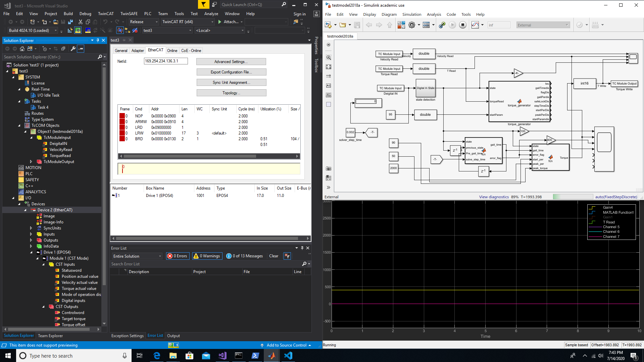Image resolution: width=644 pixels, height=362 pixels.
Task: Open Simulink External simulation mode dropdown
Action: point(543,25)
